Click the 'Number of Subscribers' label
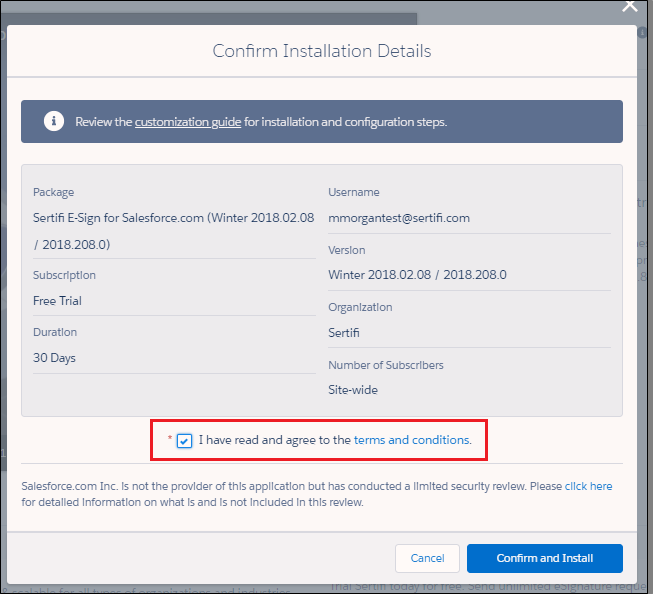 (386, 365)
